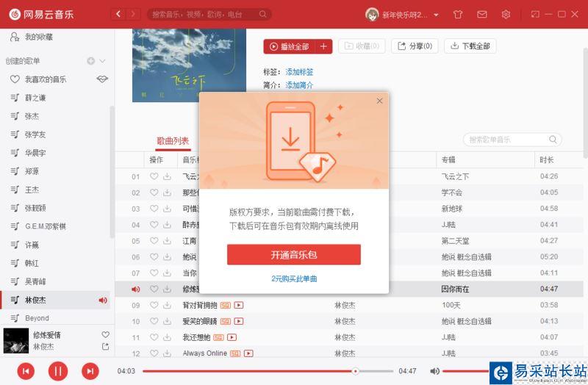
Task: Click the 添加标签 link
Action: pyautogui.click(x=299, y=71)
